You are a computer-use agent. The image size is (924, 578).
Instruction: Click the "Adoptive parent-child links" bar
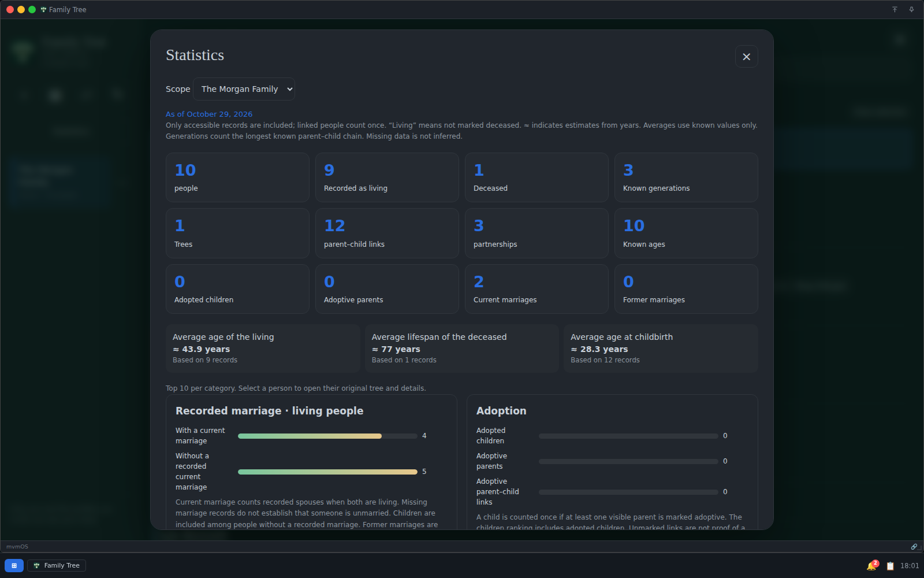point(628,492)
